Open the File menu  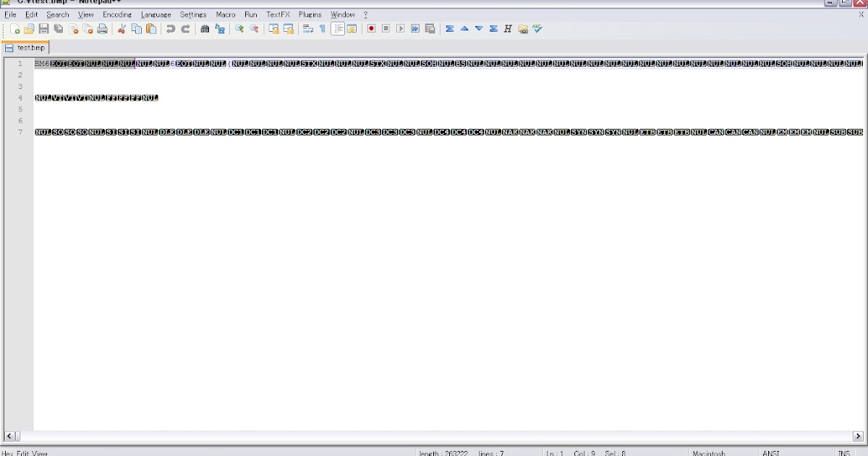[10, 14]
